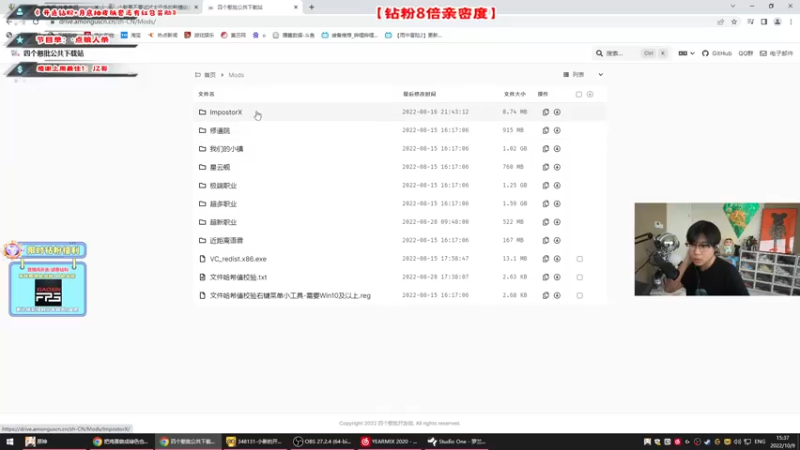The image size is (800, 450).
Task: Focus the site search box
Action: 631,54
